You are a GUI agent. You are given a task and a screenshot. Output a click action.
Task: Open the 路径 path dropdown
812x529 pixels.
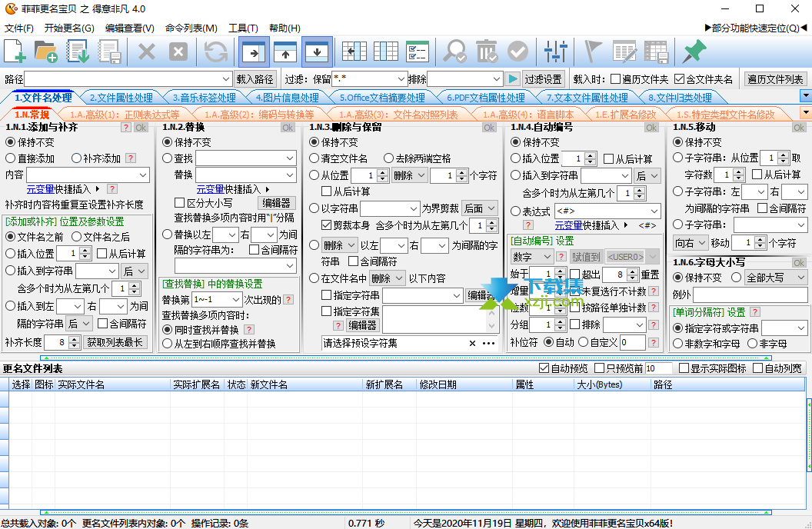click(x=226, y=79)
